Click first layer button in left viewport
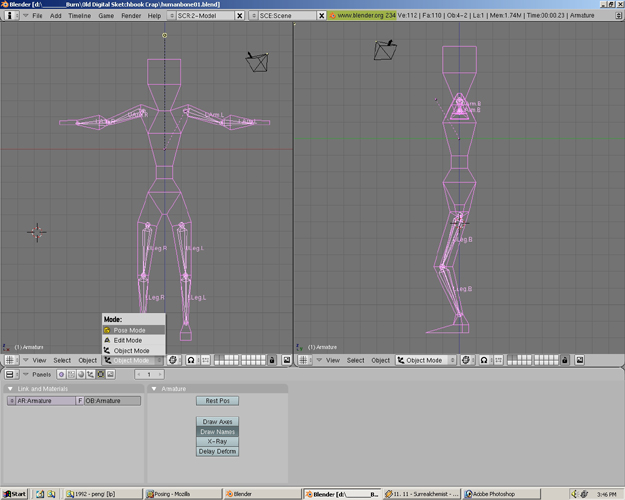The width and height of the screenshot is (625, 500). pos(217,358)
